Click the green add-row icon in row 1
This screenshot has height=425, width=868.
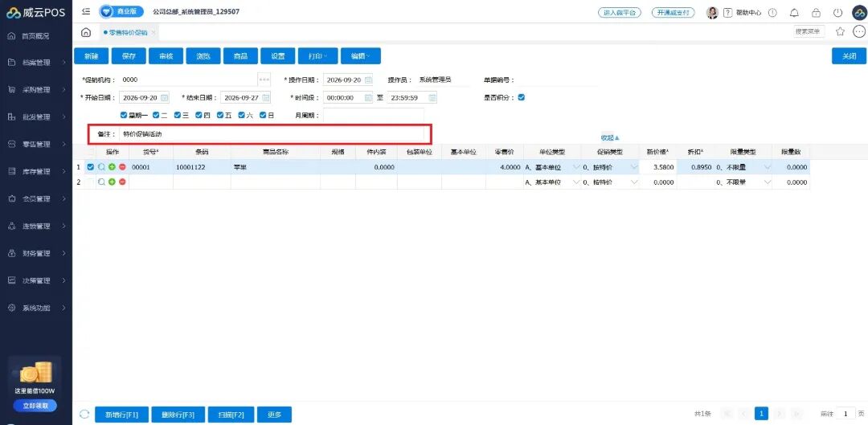click(112, 166)
